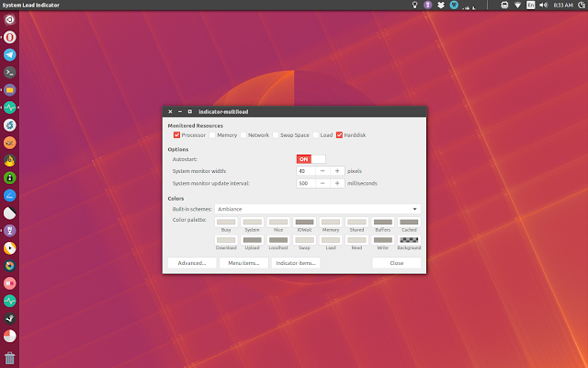The width and height of the screenshot is (588, 368).
Task: Click the CPU chip indicator in panel
Action: tap(504, 5)
